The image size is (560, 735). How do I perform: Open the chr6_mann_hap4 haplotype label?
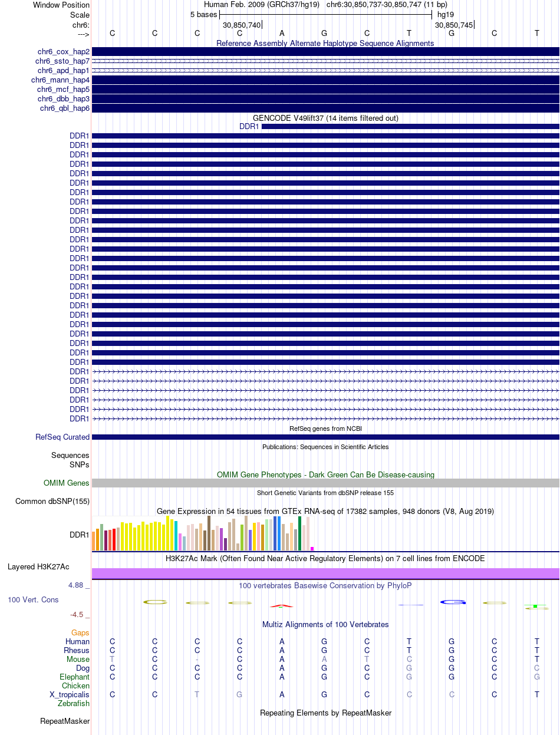[60, 80]
